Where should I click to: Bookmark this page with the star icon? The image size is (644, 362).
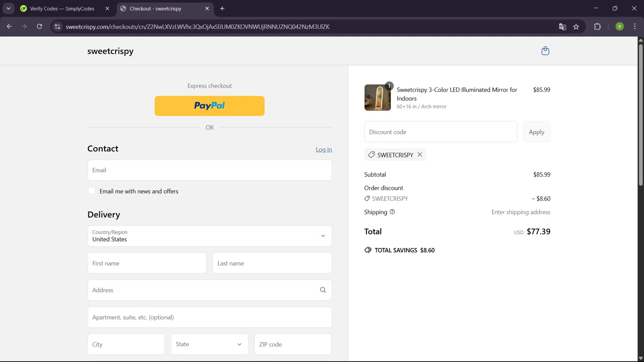[x=576, y=27]
